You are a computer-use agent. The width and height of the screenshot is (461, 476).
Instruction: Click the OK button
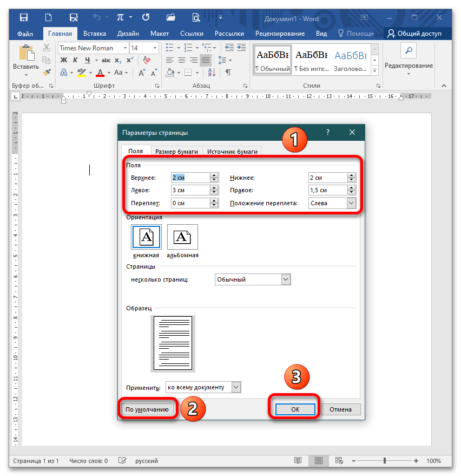[x=295, y=409]
